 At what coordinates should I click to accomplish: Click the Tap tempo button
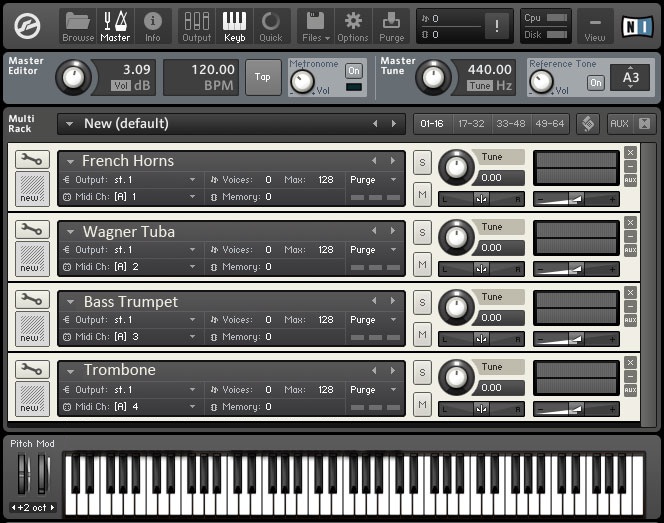tap(263, 77)
